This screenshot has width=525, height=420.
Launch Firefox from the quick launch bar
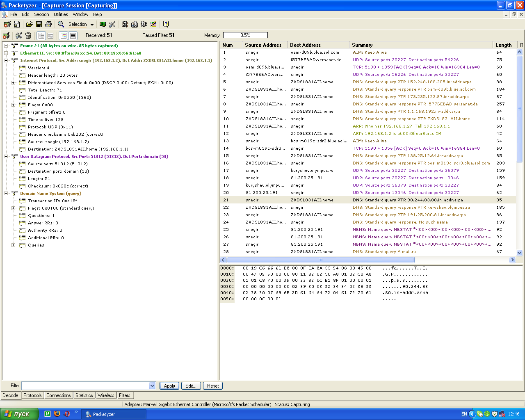57,414
